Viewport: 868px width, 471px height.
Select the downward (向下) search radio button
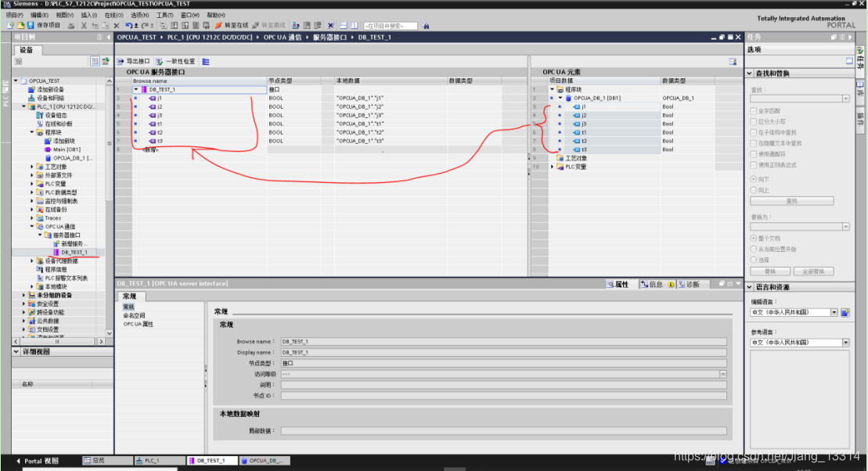click(754, 179)
